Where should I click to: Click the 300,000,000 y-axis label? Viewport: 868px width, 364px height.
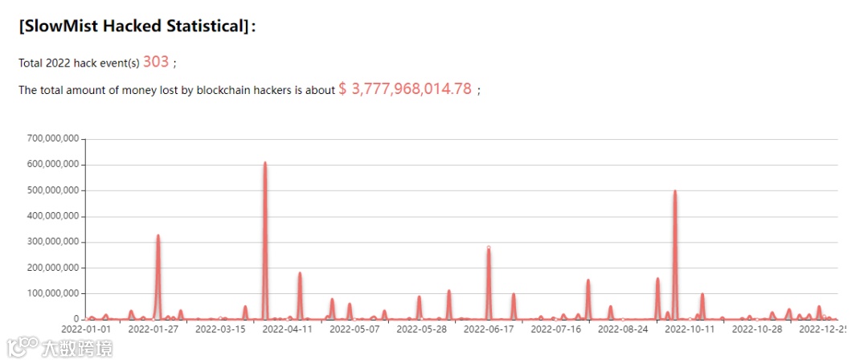pos(53,242)
